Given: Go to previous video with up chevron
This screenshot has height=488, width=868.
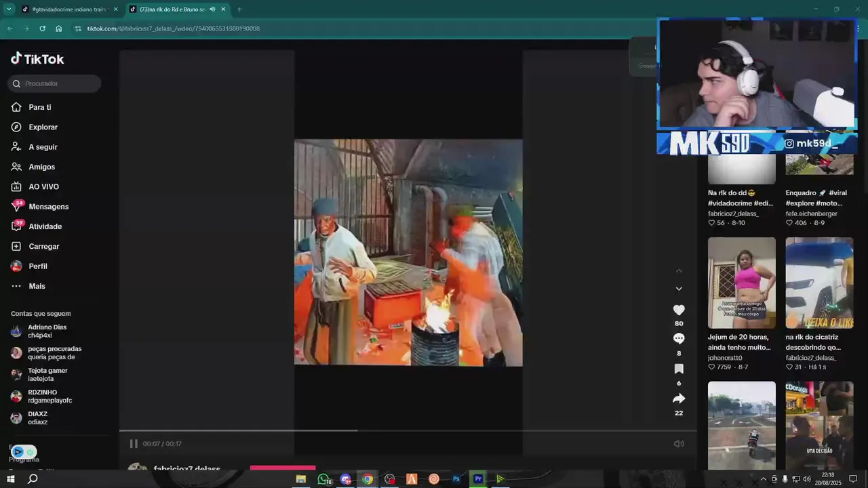Looking at the screenshot, I should coord(679,271).
